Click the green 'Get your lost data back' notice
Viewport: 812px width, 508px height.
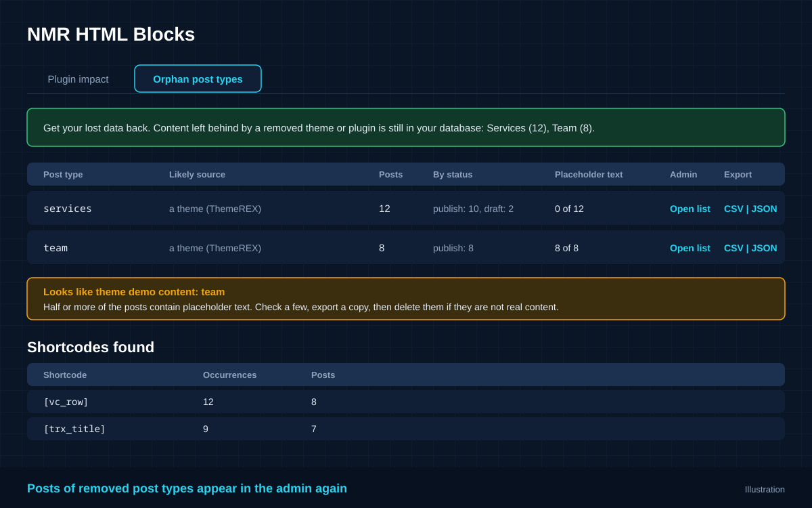(x=406, y=127)
